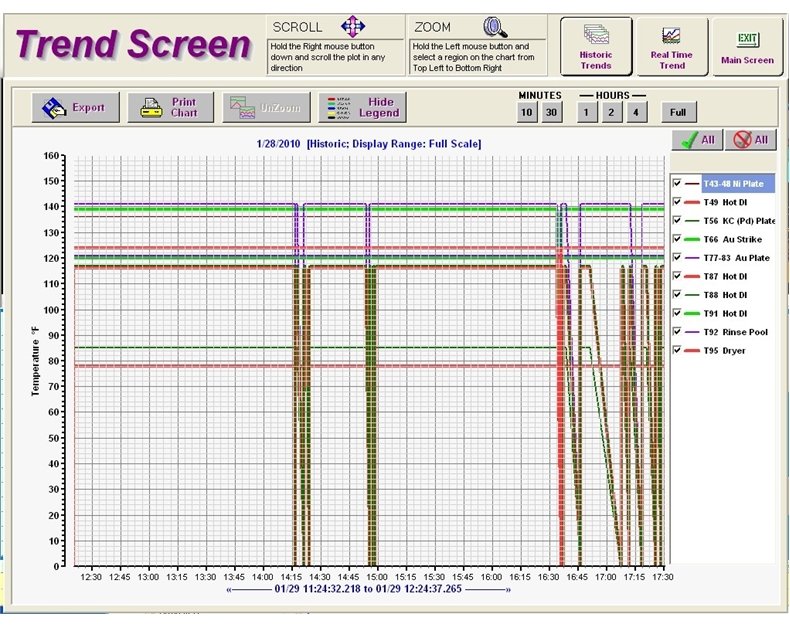Toggle the T92 Rinse Pool checkbox
790x627 pixels.
point(678,332)
